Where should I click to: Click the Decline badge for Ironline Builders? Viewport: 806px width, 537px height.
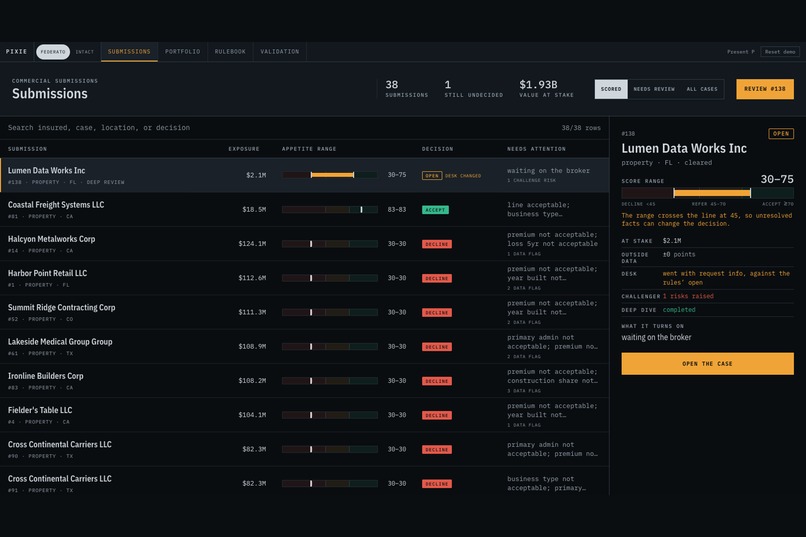pos(437,381)
